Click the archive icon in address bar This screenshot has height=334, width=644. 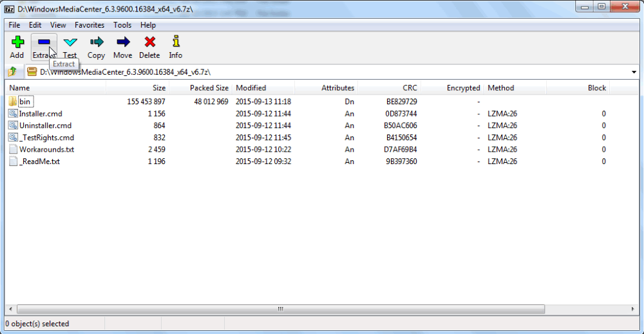pyautogui.click(x=32, y=72)
